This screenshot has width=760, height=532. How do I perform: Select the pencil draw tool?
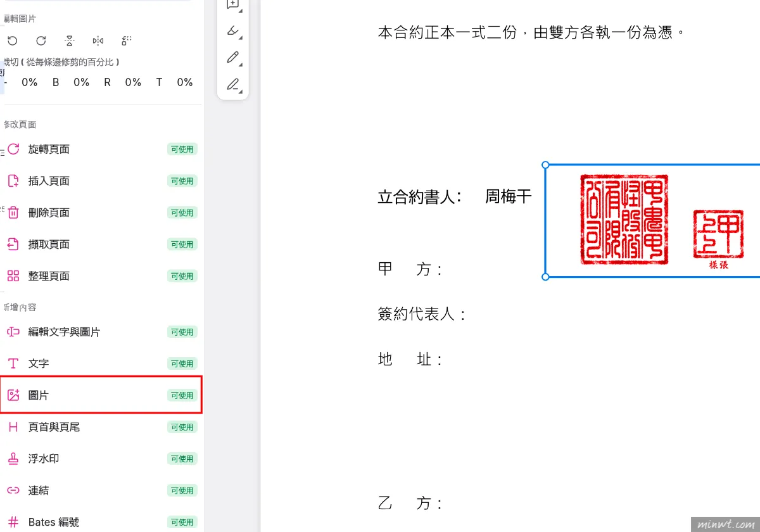[x=233, y=58]
